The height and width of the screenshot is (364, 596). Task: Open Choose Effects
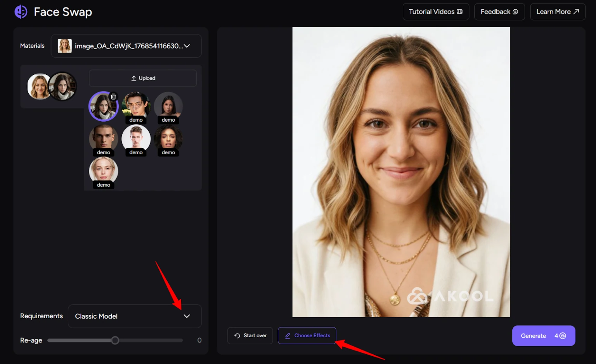click(x=307, y=336)
